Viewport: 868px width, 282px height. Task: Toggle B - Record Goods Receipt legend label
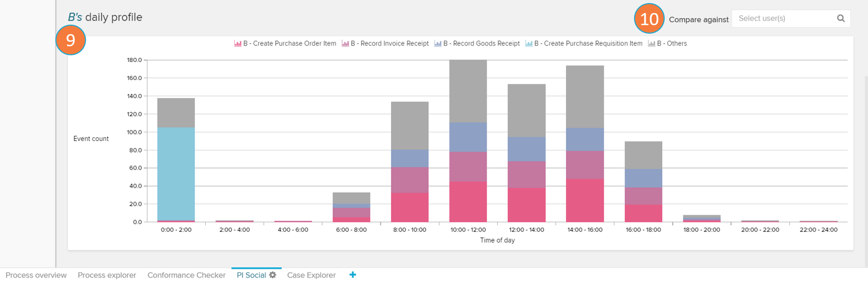click(x=481, y=44)
